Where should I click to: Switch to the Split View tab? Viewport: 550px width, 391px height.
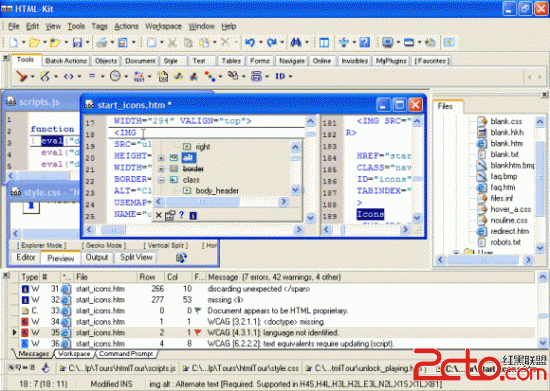[x=136, y=257]
